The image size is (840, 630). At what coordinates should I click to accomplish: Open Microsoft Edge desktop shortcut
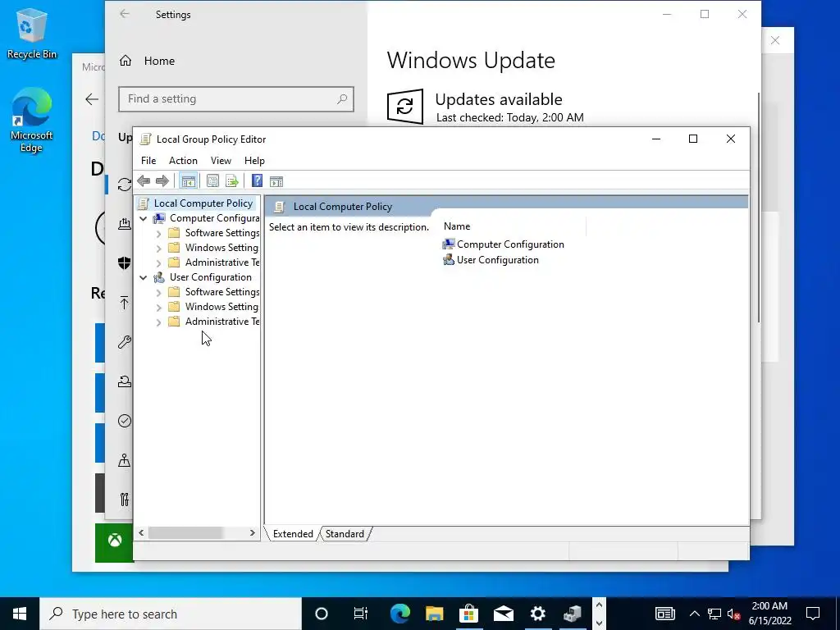coord(31,121)
